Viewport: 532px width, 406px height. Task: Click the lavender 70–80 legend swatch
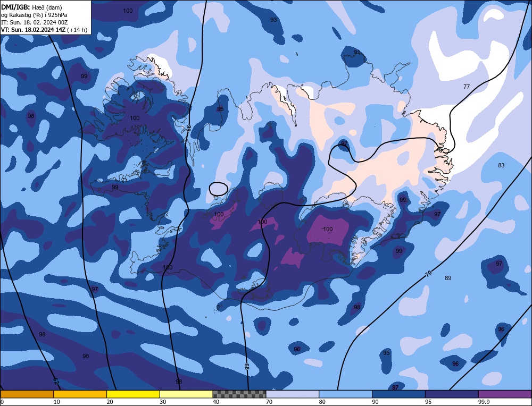pos(293,394)
